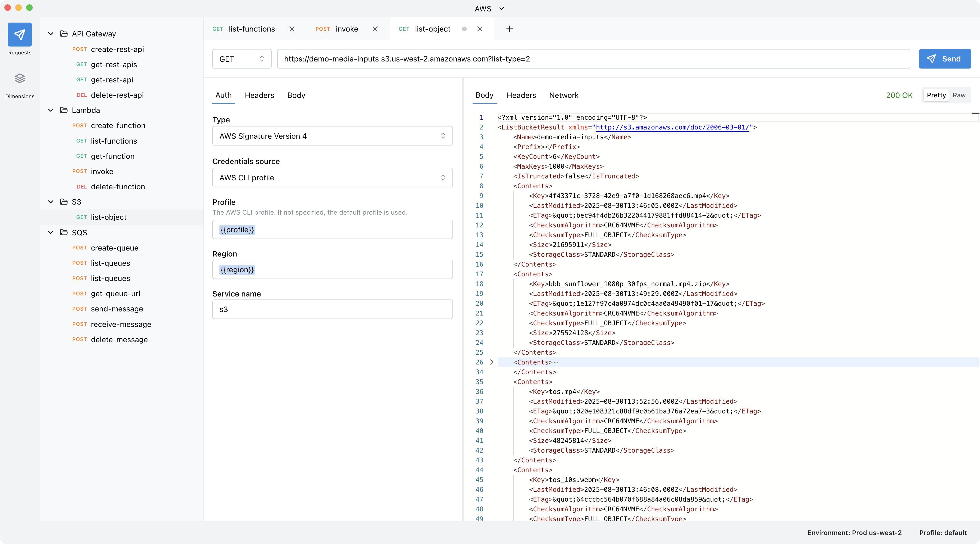Switch response view to Pretty

click(936, 95)
